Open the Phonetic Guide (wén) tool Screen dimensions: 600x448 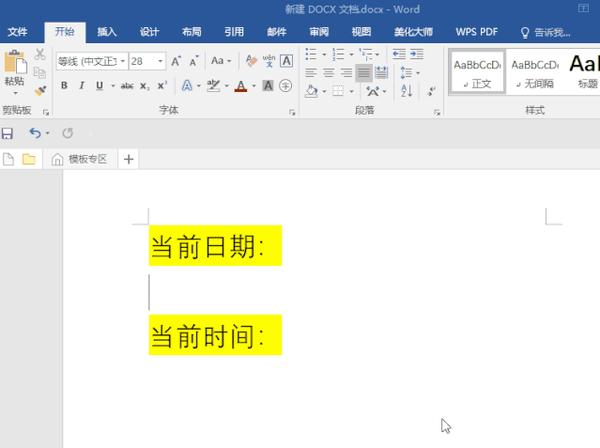pyautogui.click(x=269, y=61)
